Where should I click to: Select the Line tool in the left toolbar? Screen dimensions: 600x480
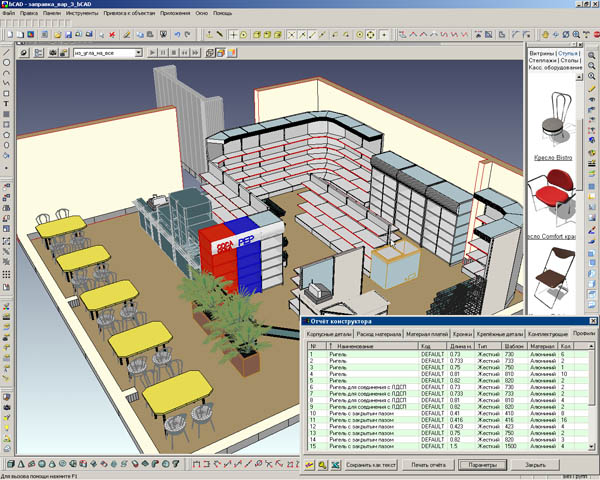pyautogui.click(x=6, y=52)
